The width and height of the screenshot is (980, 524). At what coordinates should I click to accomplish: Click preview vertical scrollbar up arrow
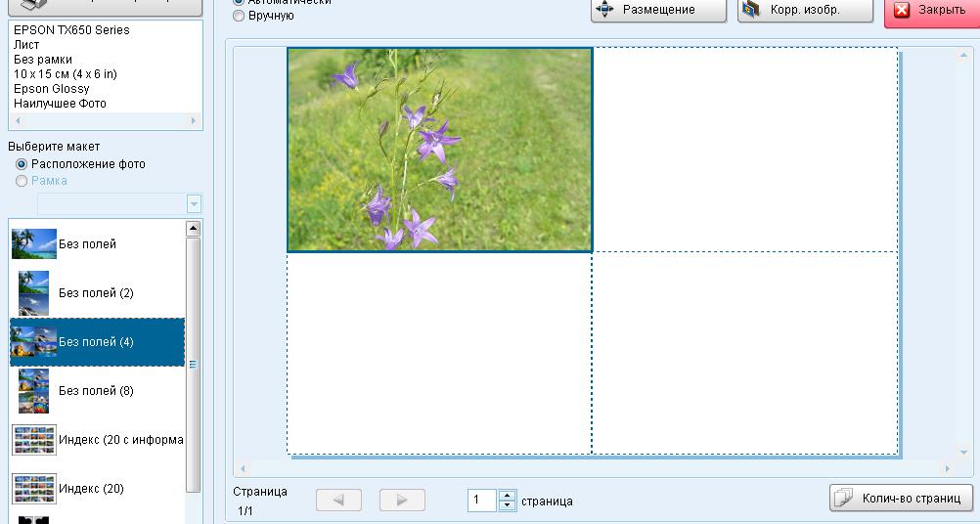pyautogui.click(x=963, y=56)
